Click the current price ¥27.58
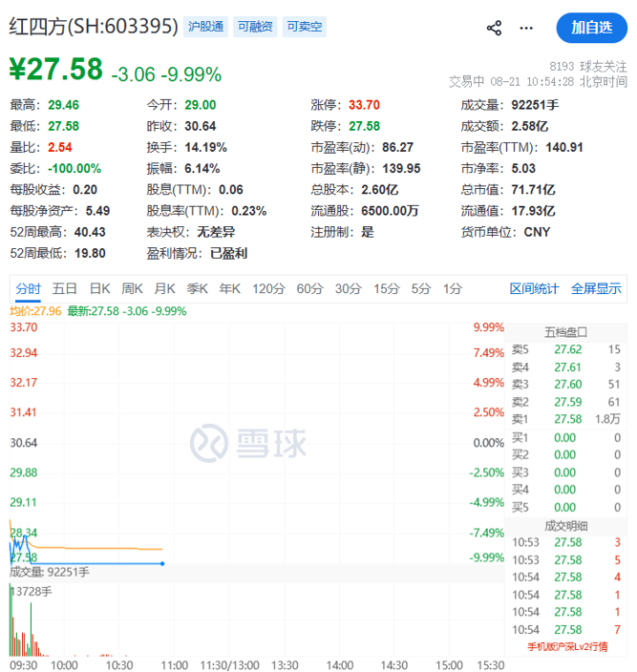The image size is (637, 672). click(56, 69)
